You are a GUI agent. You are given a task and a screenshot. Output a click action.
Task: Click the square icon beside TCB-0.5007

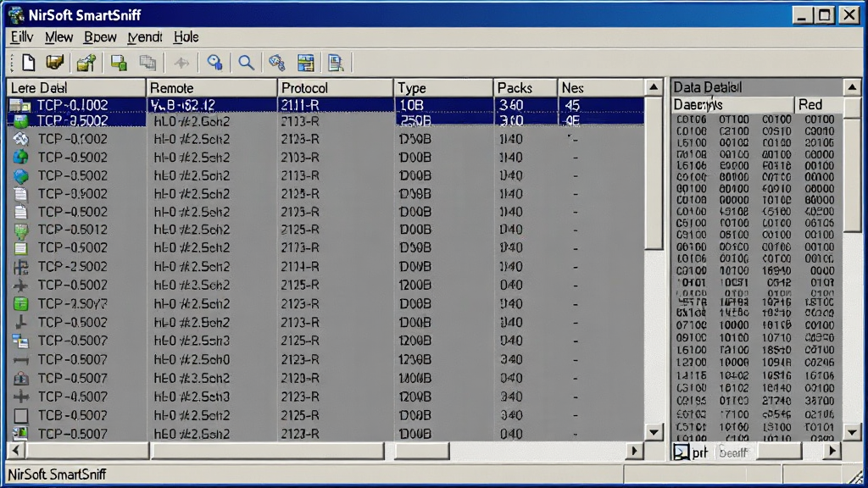click(20, 415)
